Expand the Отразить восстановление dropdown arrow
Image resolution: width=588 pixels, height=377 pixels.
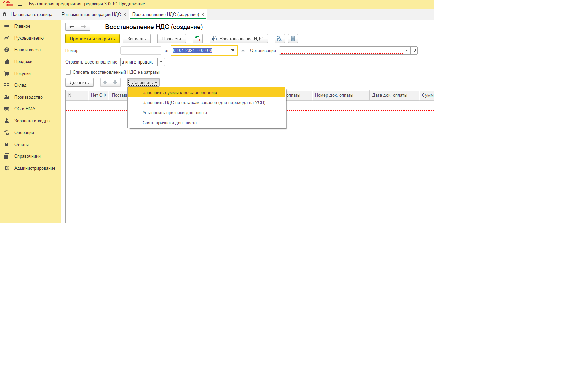(161, 62)
